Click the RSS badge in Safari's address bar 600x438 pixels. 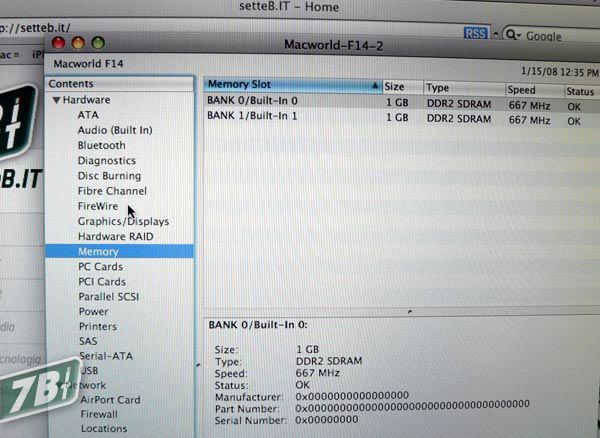point(476,34)
